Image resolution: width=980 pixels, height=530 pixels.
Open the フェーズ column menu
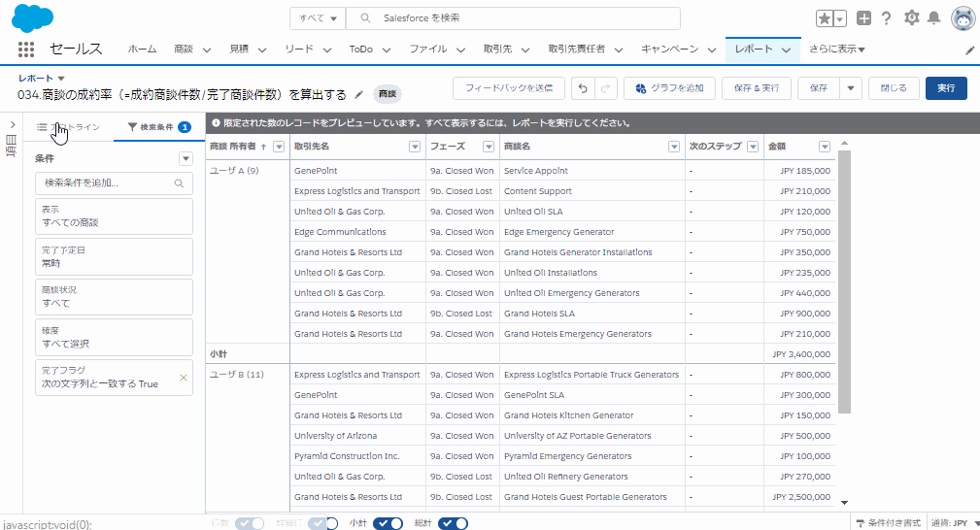489,147
